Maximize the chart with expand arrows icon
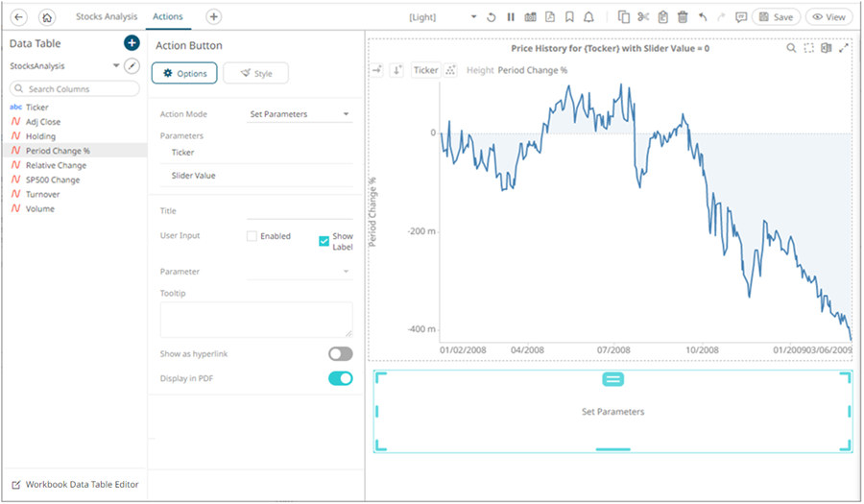 [844, 48]
